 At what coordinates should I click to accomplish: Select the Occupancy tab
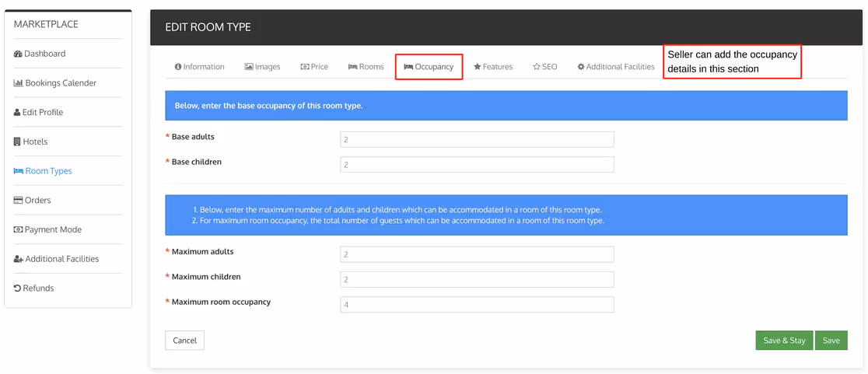tap(429, 67)
